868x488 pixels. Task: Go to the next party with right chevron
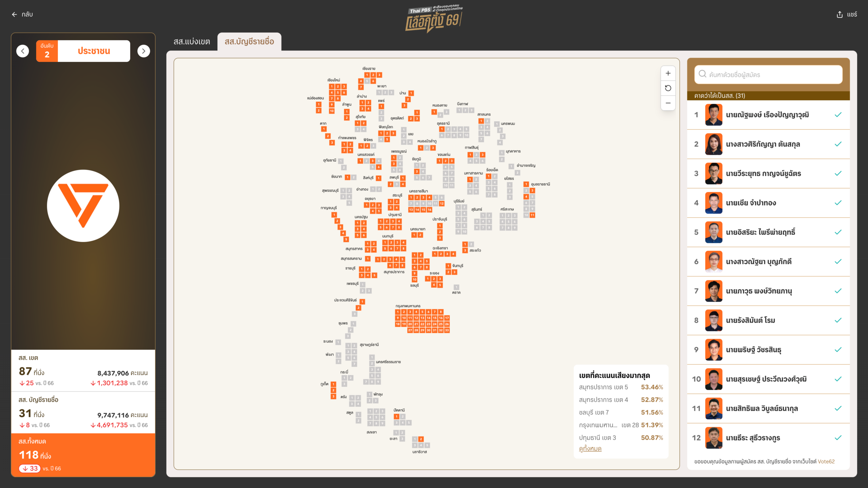(144, 51)
